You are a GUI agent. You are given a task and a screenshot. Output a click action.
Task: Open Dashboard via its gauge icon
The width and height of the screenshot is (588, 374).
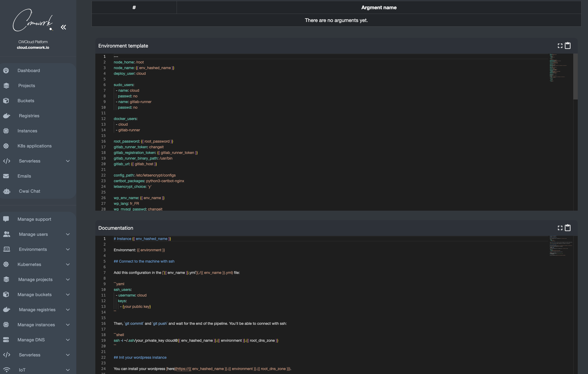6,71
